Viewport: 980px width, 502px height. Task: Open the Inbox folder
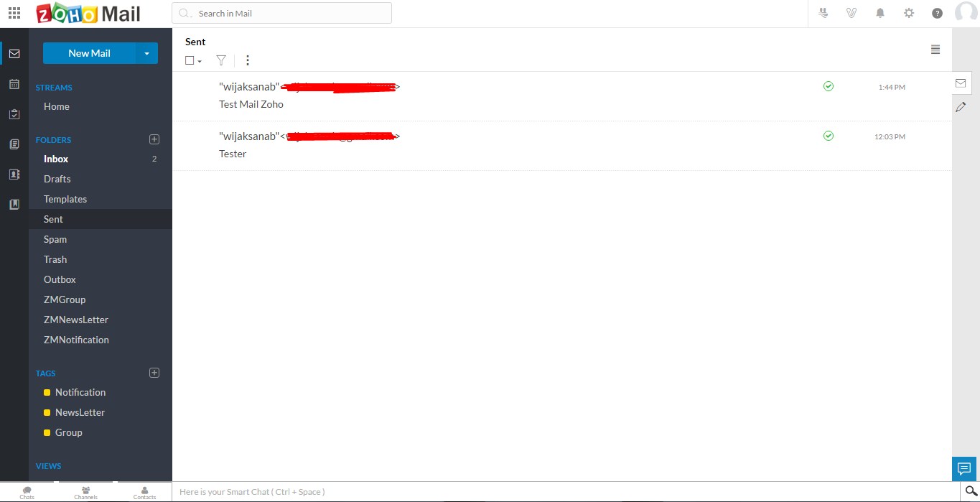(56, 159)
